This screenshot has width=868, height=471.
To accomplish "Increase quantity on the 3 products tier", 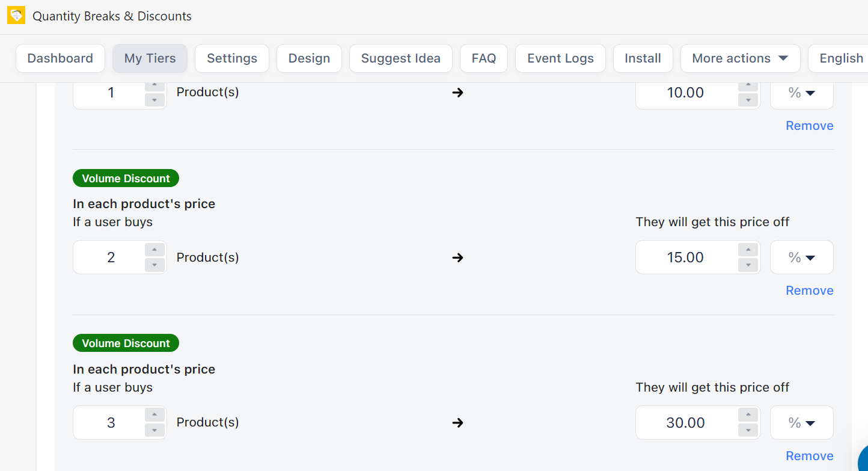I will coord(154,415).
